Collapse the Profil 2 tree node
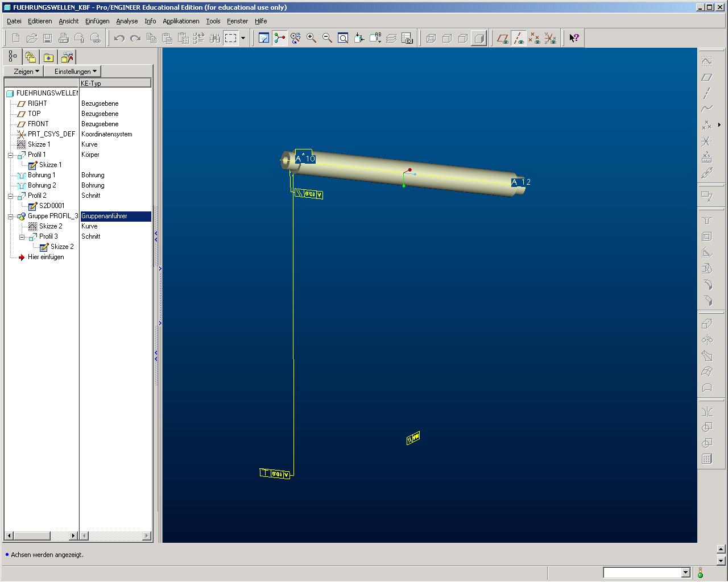 coord(11,196)
